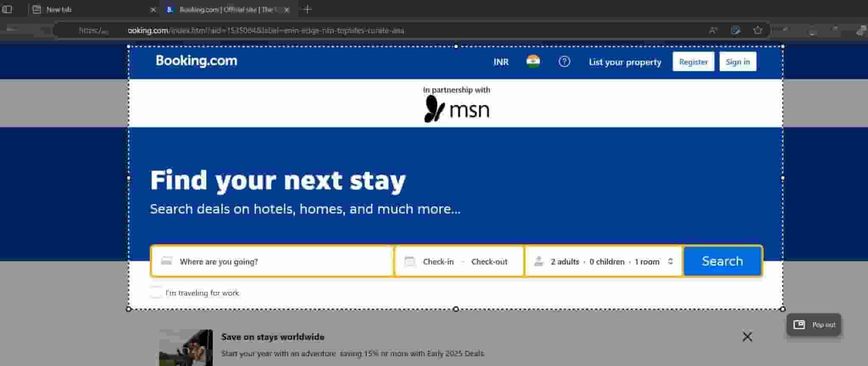Viewport: 868px width, 366px height.
Task: Click the read aloud icon in address bar
Action: click(x=713, y=30)
